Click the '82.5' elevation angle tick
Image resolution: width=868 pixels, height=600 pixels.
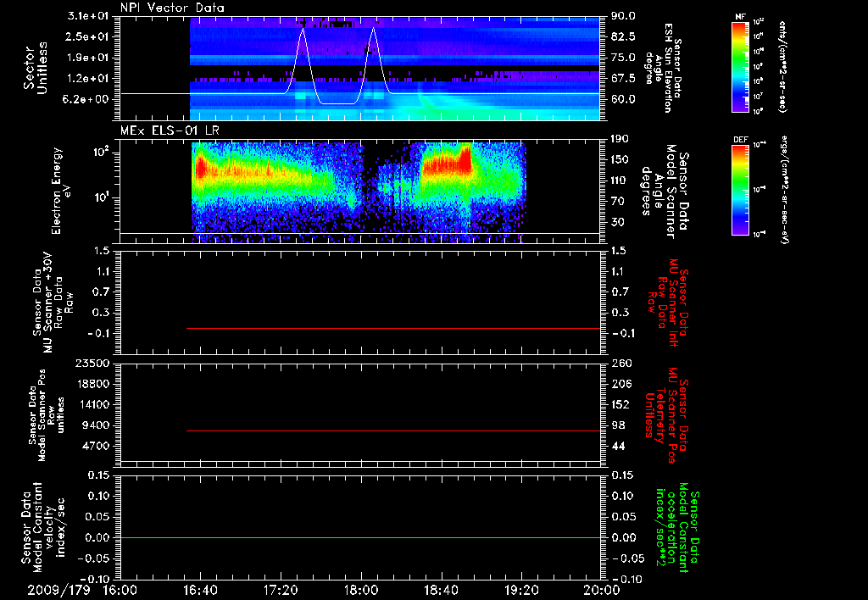623,36
